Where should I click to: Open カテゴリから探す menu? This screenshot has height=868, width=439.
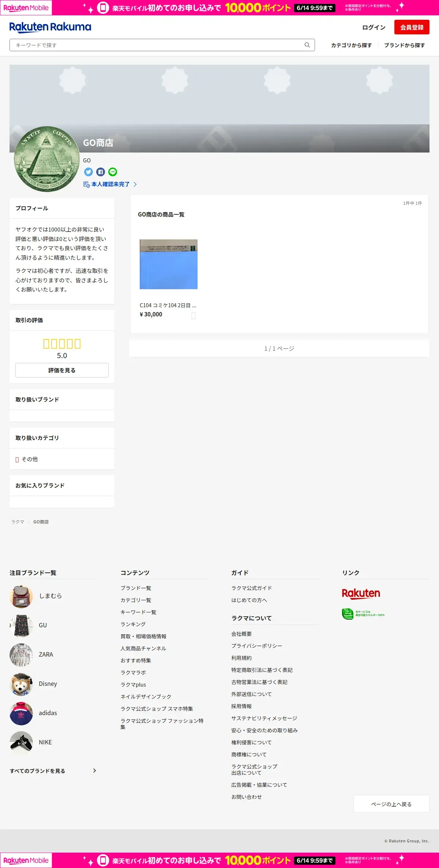(352, 45)
